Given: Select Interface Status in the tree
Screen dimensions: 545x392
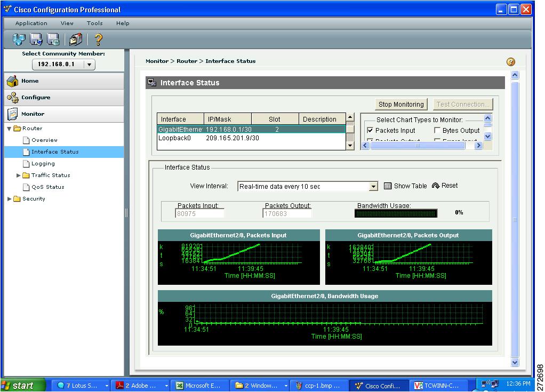Looking at the screenshot, I should tap(64, 152).
